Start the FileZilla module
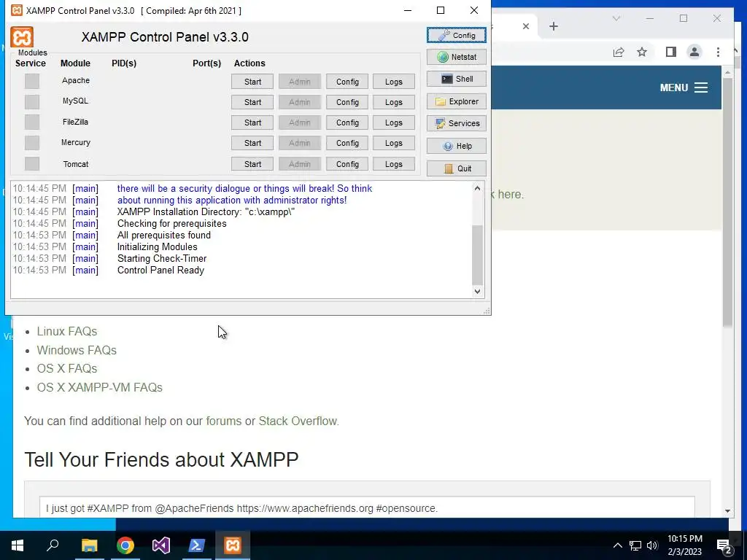 click(252, 122)
